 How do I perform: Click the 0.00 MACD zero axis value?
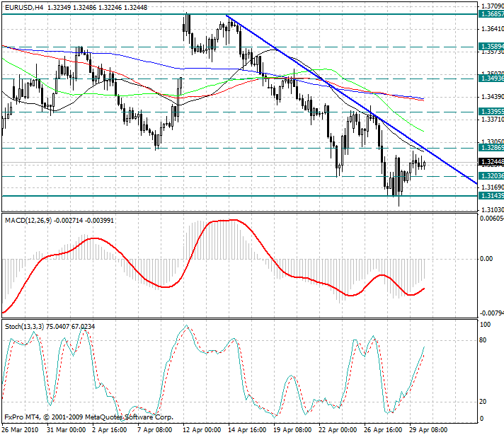click(486, 259)
